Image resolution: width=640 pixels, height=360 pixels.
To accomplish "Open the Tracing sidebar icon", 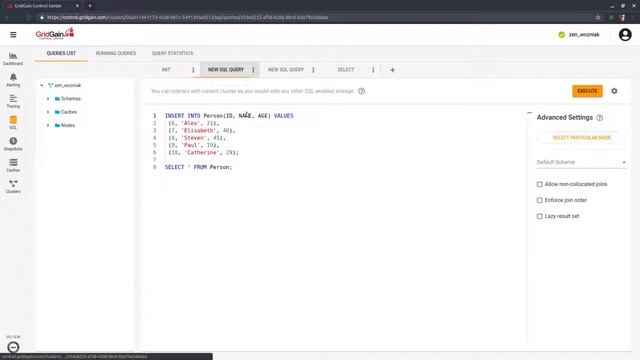I will (13, 101).
